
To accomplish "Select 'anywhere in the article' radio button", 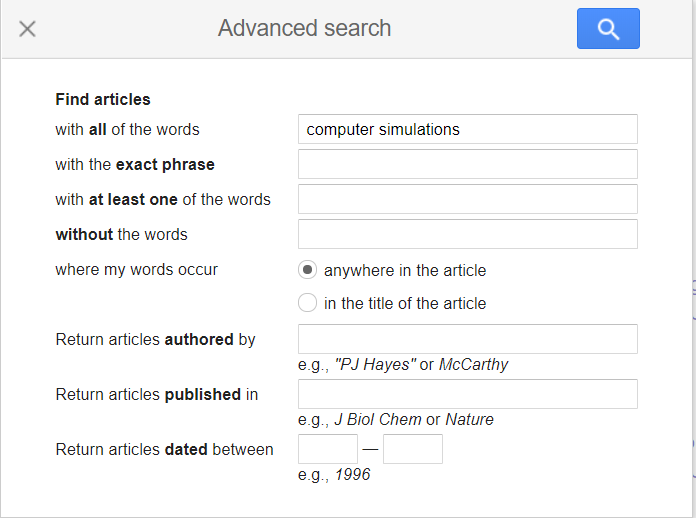I will click(x=308, y=270).
